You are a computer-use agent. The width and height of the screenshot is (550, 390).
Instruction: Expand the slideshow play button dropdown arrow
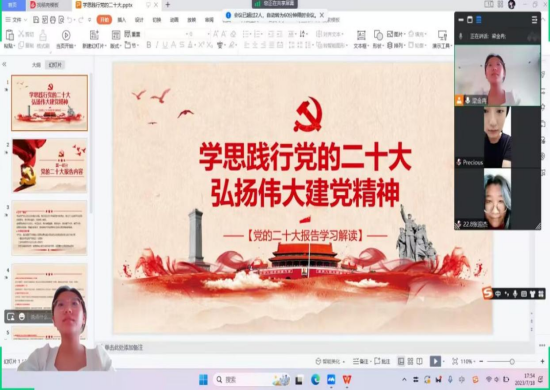click(x=444, y=361)
